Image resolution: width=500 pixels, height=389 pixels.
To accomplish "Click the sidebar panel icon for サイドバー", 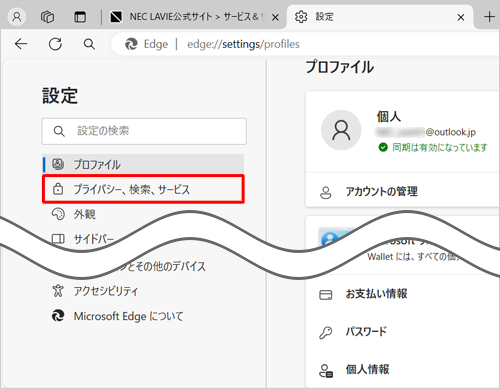I will (x=58, y=239).
